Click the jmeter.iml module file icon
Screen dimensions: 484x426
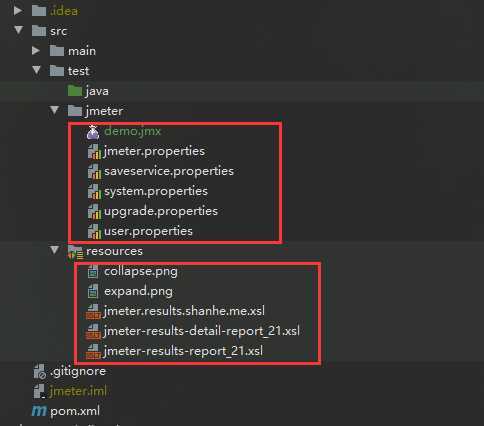[x=39, y=391]
